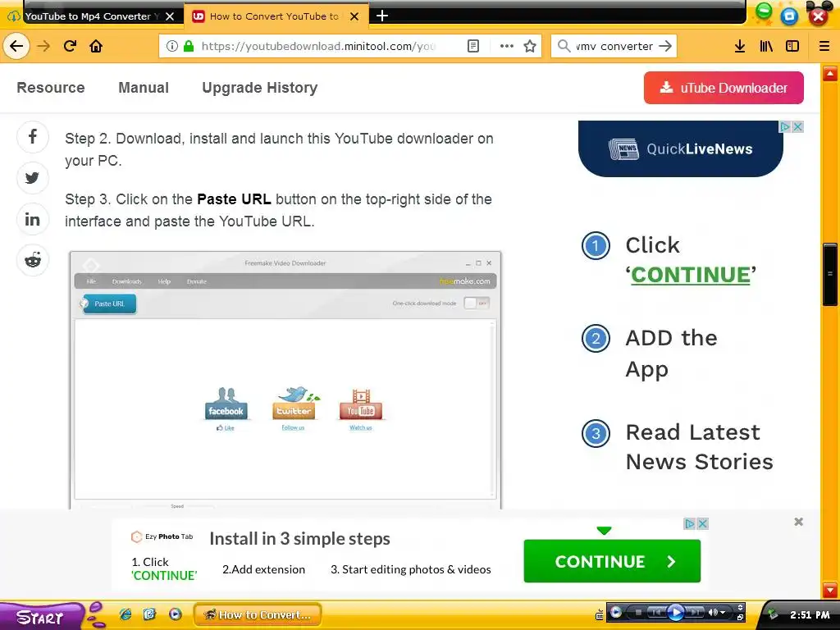Image resolution: width=840 pixels, height=630 pixels.
Task: Click the Media Player logo in taskbar toolbar
Action: coord(616,612)
